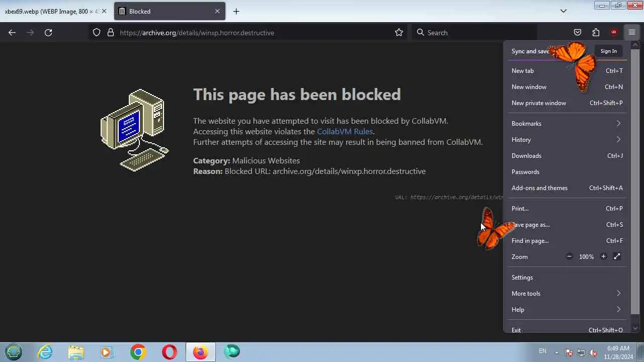Open the network tray icon
Screen dimensions: 644x362
pyautogui.click(x=581, y=352)
